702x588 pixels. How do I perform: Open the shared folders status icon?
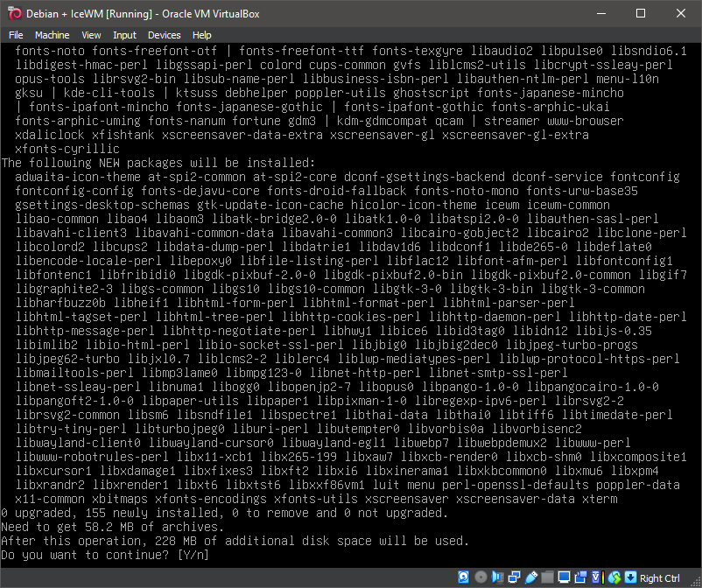point(548,577)
